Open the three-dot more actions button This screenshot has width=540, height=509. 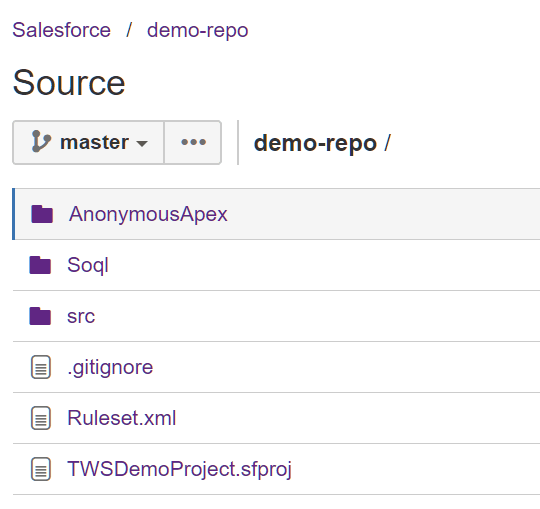pyautogui.click(x=193, y=142)
